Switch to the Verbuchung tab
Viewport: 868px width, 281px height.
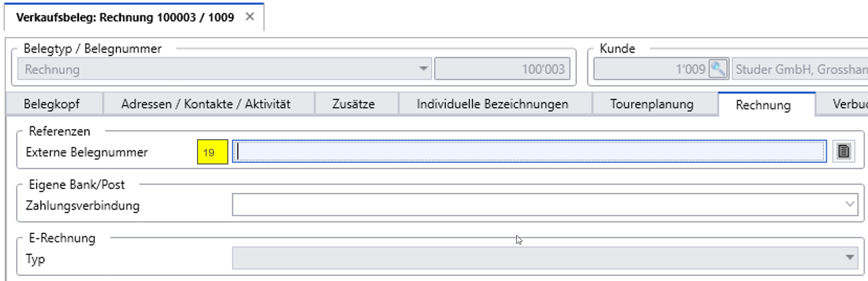843,104
